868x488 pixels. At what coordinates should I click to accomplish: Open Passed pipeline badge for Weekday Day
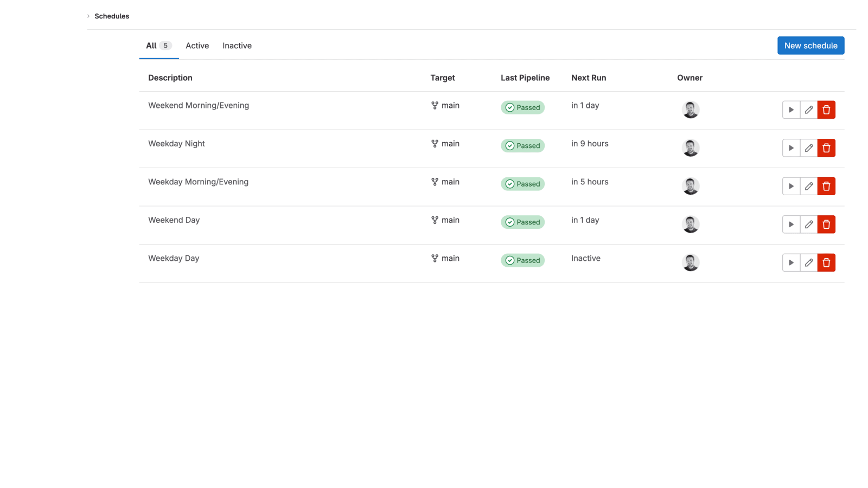522,260
